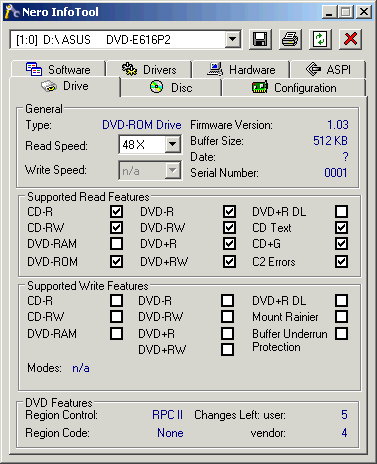Image resolution: width=377 pixels, height=464 pixels.
Task: Check the Buffer Underrun Protection checkbox
Action: click(342, 334)
